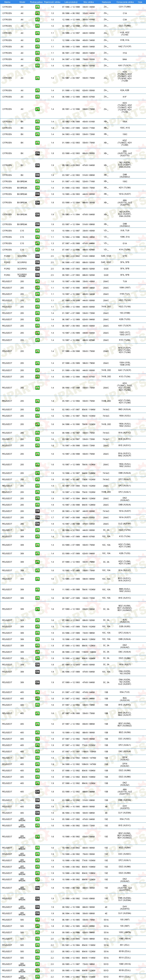
Task: Click the Marka column header
Action: click(7, 2)
